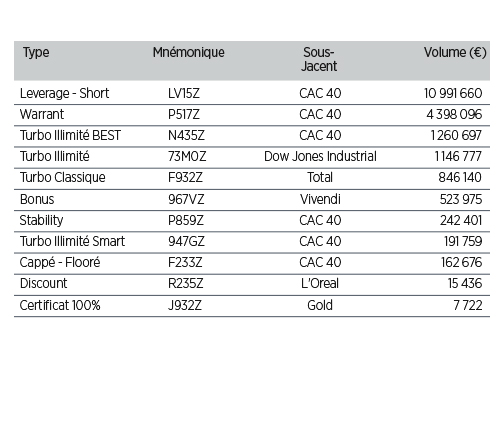Select the Leverage - Short row
The width and height of the screenshot is (500, 423).
[x=252, y=93]
